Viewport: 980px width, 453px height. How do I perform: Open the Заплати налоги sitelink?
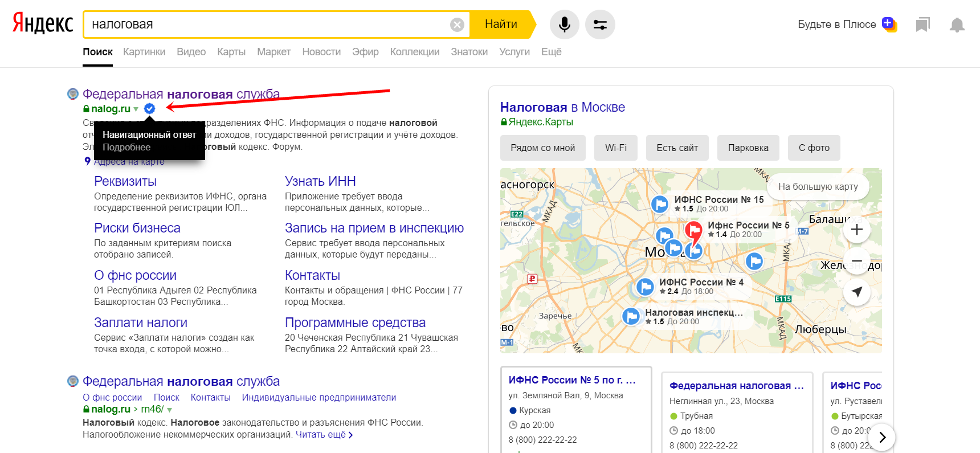click(x=141, y=323)
